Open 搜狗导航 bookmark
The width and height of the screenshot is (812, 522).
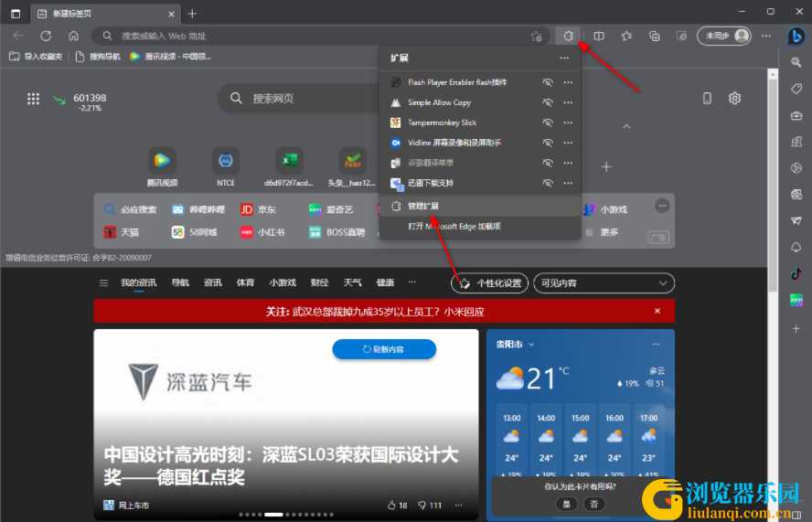click(x=98, y=57)
